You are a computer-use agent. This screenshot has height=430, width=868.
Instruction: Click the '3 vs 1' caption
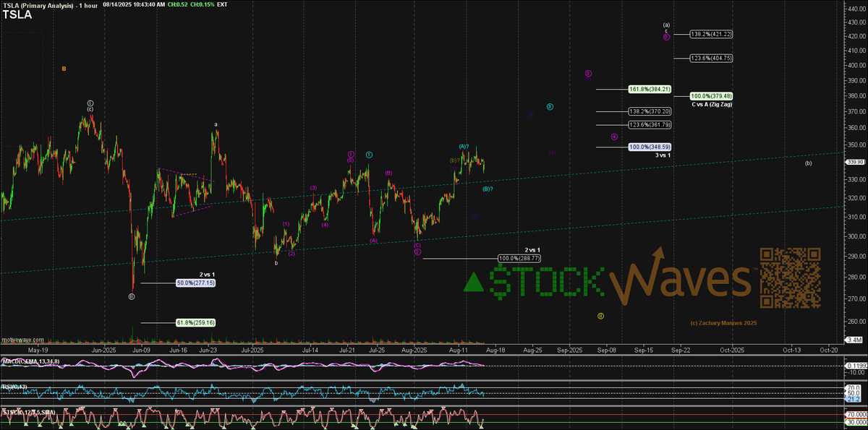point(663,155)
